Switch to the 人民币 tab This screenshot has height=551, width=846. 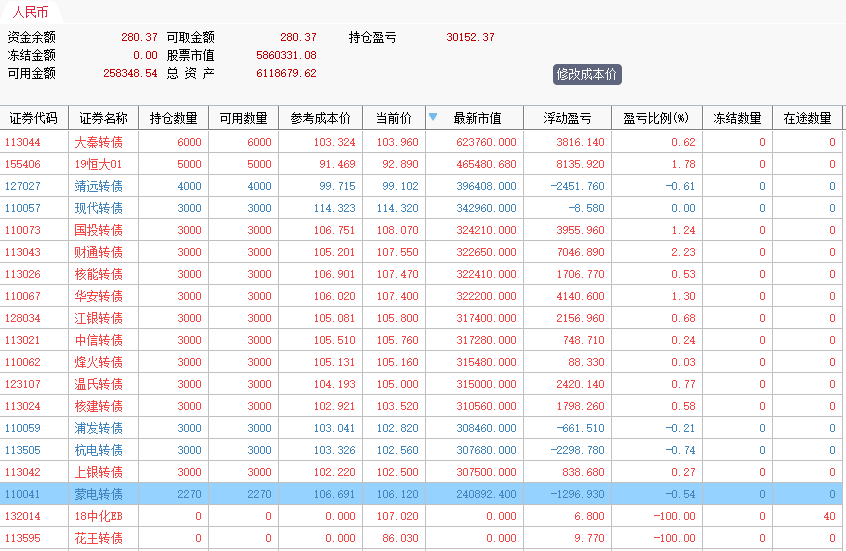coord(30,13)
